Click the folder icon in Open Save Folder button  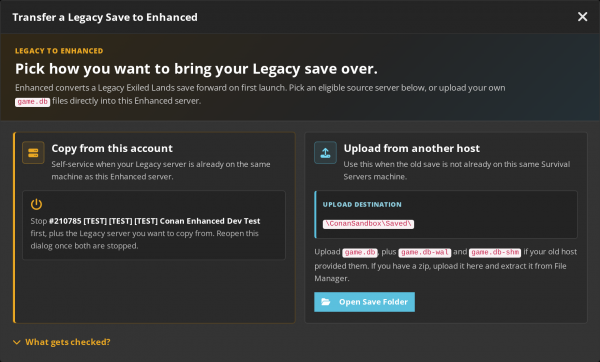326,302
